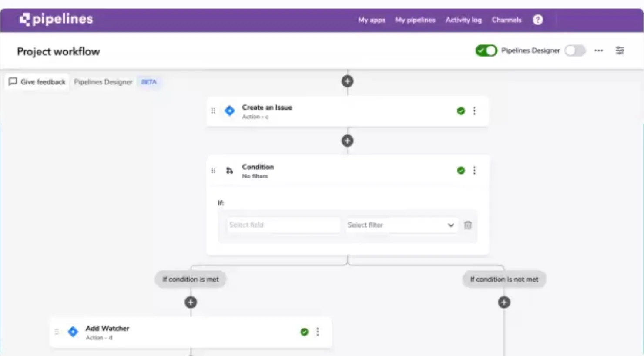The height and width of the screenshot is (356, 644).
Task: Click the green status check on Add Watcher
Action: [304, 332]
